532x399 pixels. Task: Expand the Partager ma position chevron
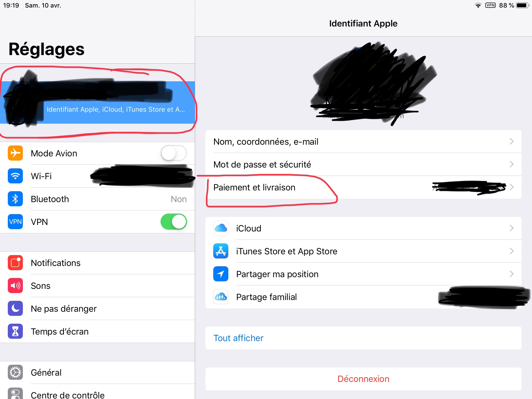(511, 274)
